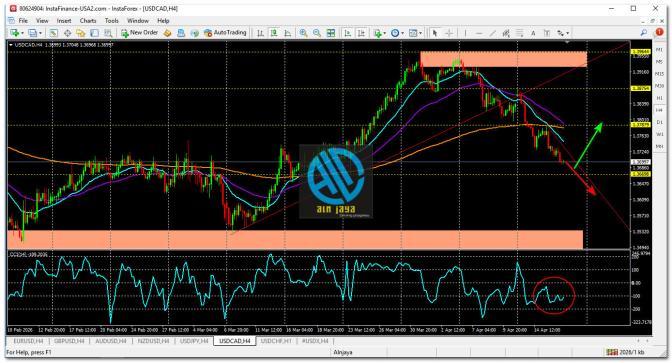Expand the New Chart dropdown arrow
This screenshot has height=363, width=672.
(x=22, y=33)
